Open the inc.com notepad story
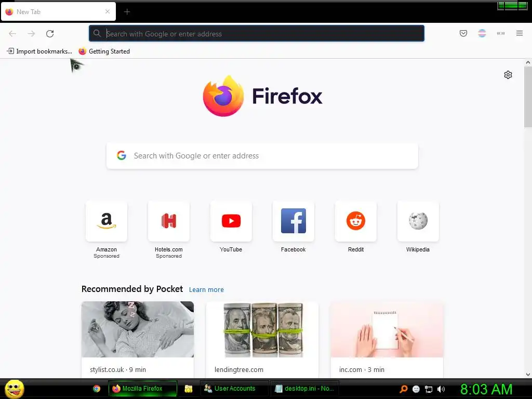 tap(387, 339)
